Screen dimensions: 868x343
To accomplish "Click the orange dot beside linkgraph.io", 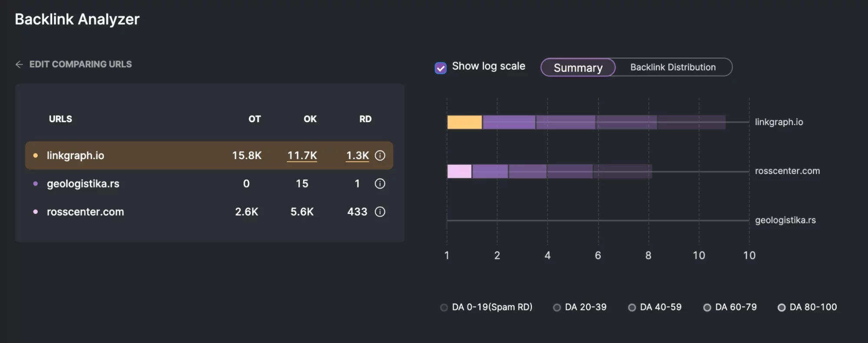I will click(36, 156).
